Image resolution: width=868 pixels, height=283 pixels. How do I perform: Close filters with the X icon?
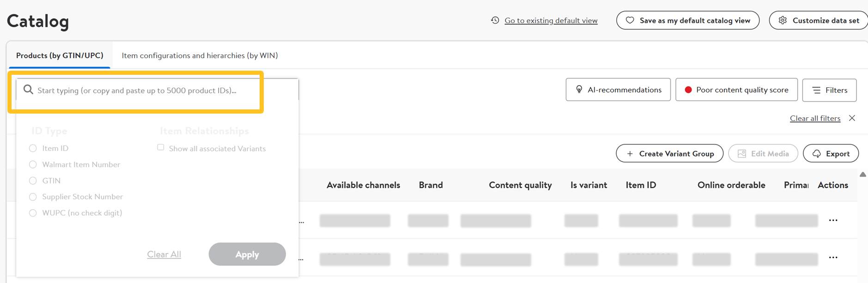(x=852, y=118)
